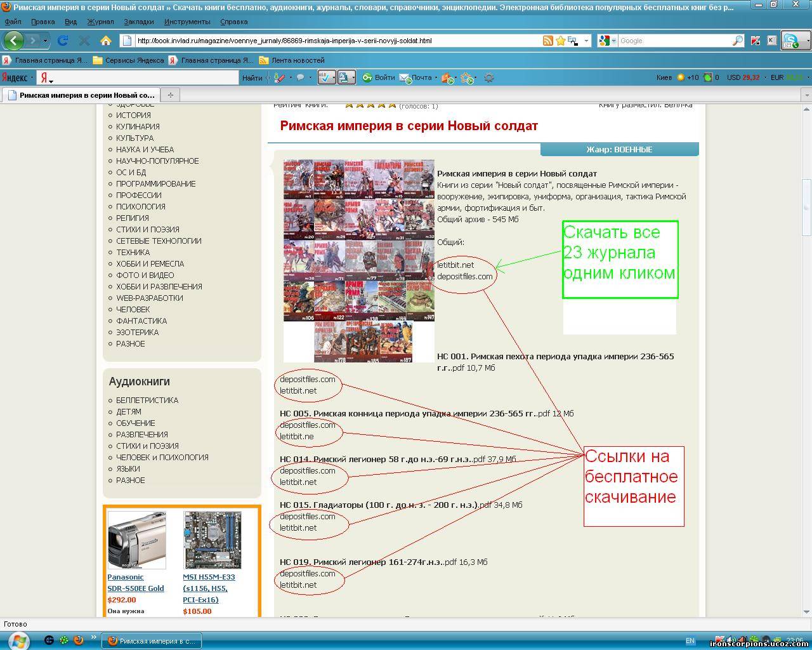The height and width of the screenshot is (650, 812).
Task: Click the RSS feed icon in address bar
Action: click(547, 41)
